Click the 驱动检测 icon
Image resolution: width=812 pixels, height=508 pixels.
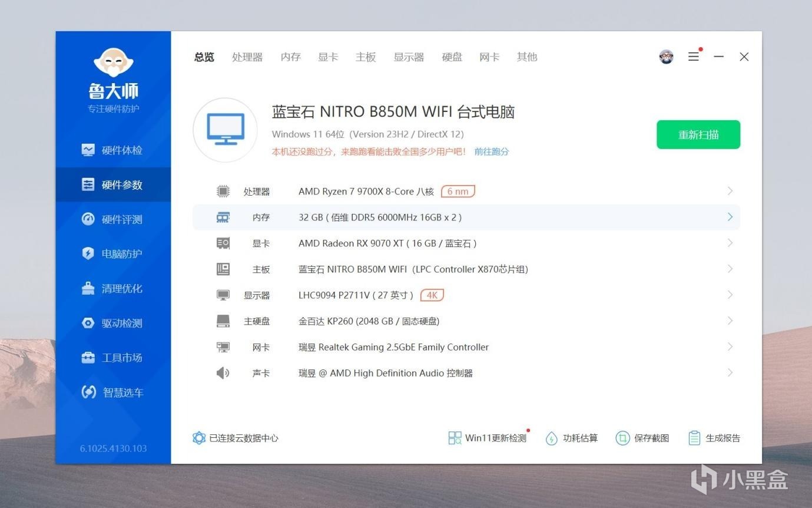point(88,323)
